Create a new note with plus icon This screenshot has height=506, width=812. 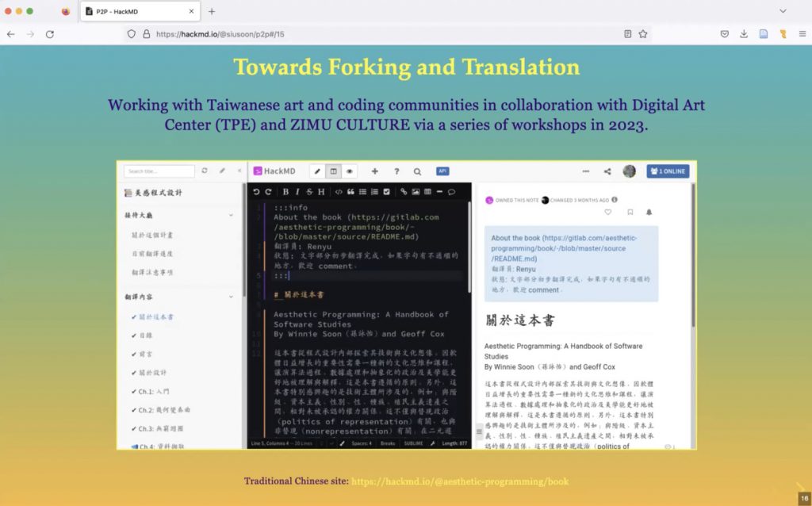tap(374, 171)
